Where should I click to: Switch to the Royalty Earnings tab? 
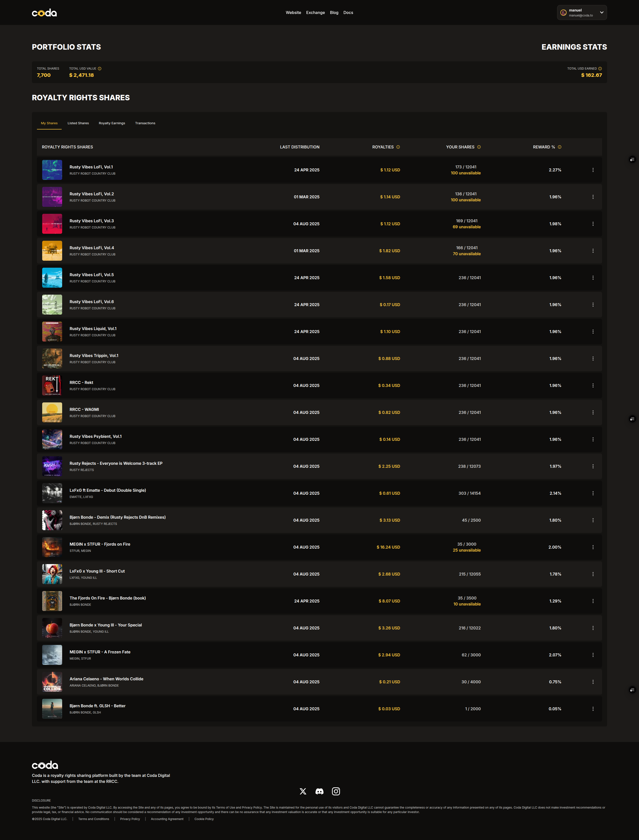(112, 123)
